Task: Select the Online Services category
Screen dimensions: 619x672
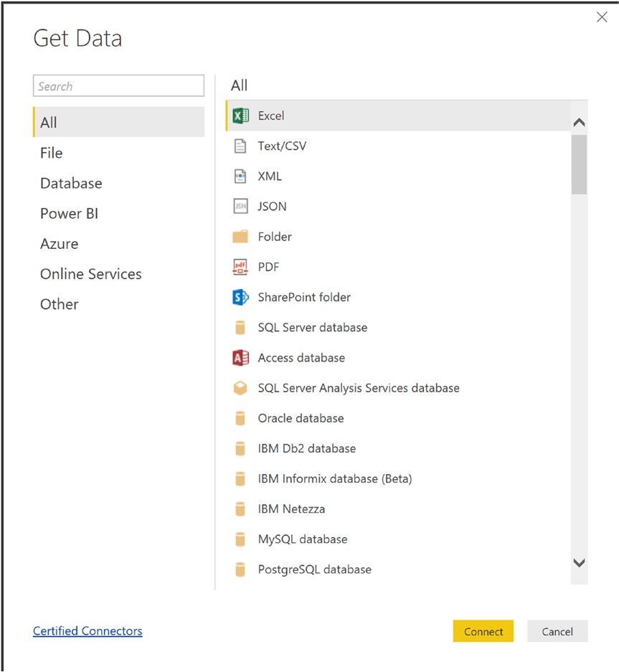Action: (x=119, y=274)
